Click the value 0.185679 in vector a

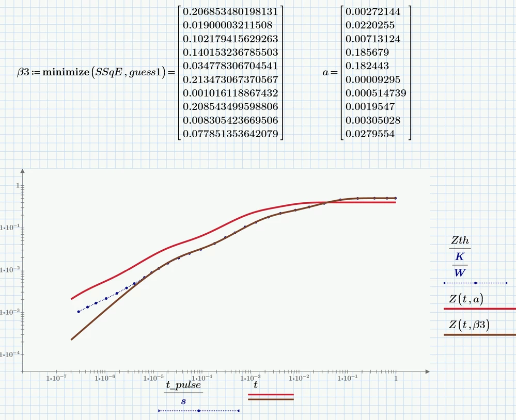point(367,52)
